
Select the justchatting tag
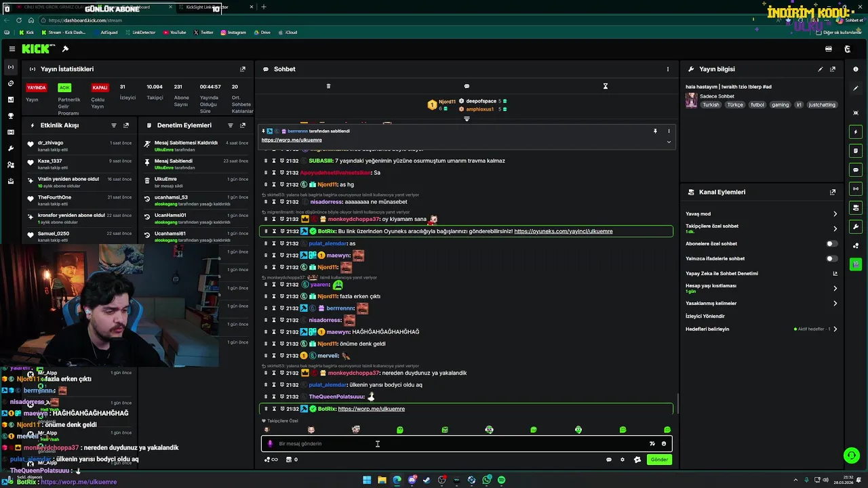[x=822, y=105]
